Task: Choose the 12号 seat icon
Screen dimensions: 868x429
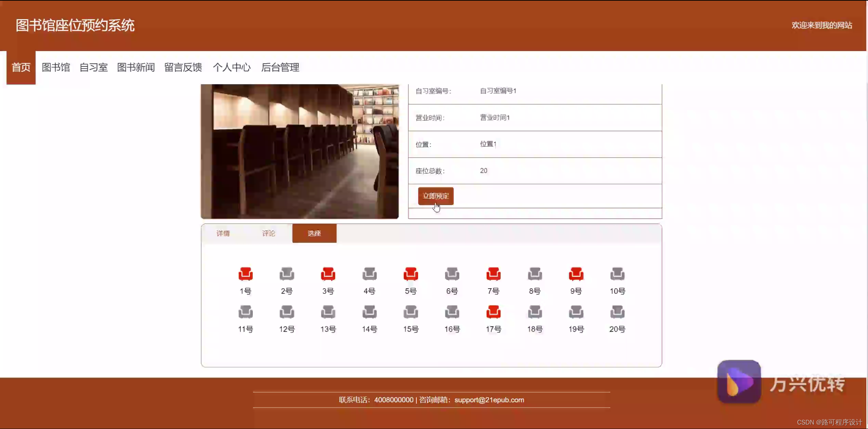Action: 287,312
